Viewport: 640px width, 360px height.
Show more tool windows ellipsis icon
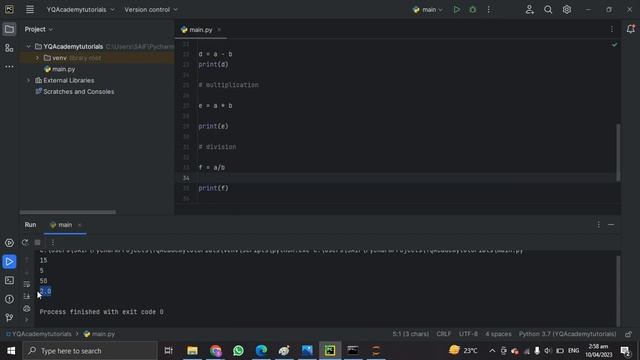pos(9,67)
